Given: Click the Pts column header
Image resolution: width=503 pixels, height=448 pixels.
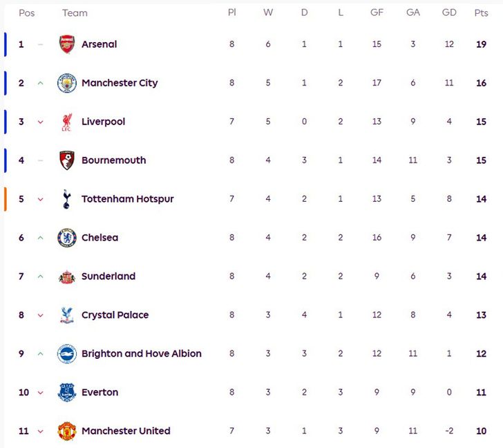Looking at the screenshot, I should click(481, 13).
